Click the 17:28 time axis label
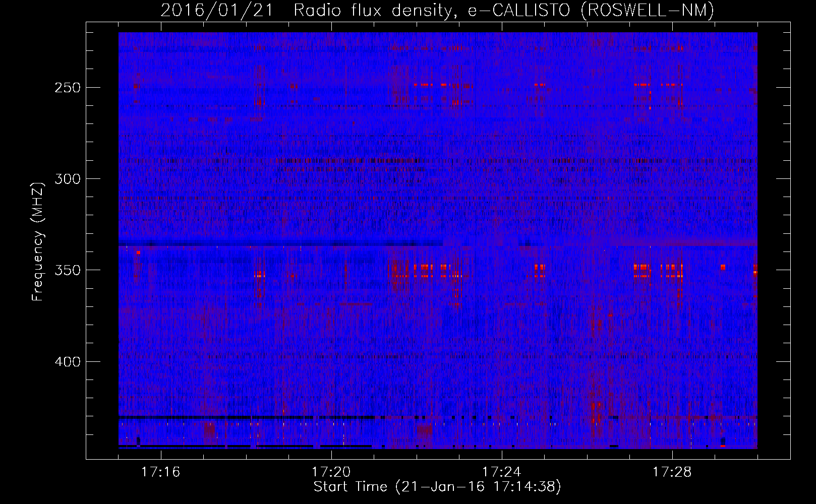The image size is (816, 504). point(672,472)
